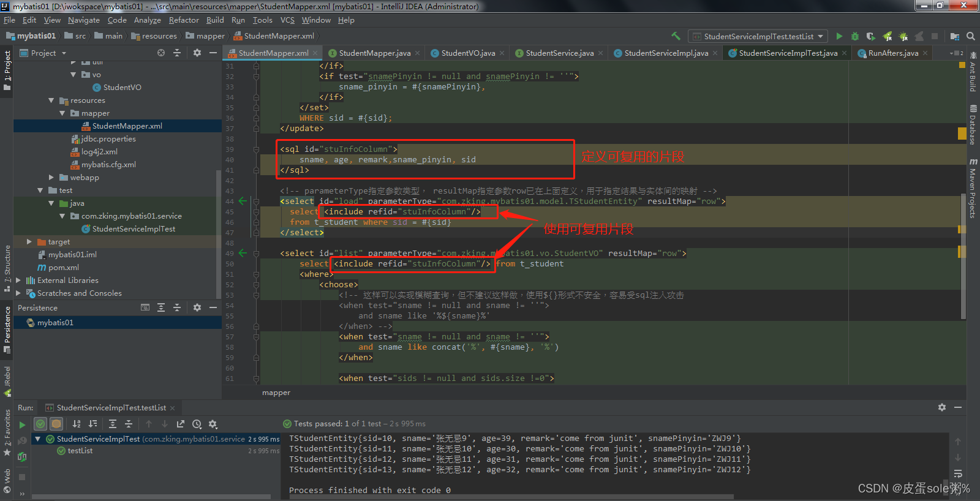The height and width of the screenshot is (501, 980).
Task: Click mapper breadcrumb in navigation bar
Action: (205, 36)
